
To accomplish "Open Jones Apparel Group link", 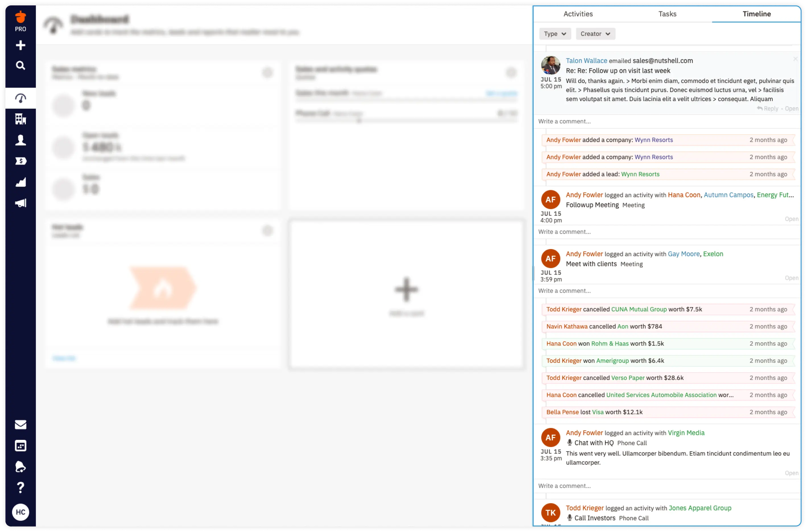I will [x=700, y=508].
